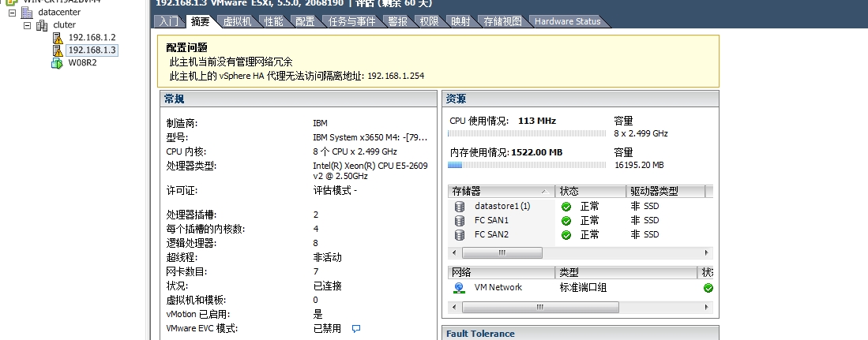Click the green status icon for FC SAN1
The width and height of the screenshot is (868, 340).
coord(566,221)
